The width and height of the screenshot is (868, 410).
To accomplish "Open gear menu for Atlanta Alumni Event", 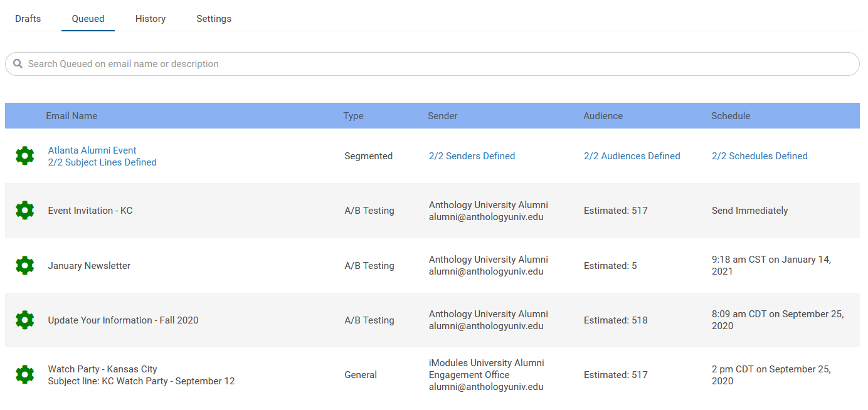I will [24, 156].
